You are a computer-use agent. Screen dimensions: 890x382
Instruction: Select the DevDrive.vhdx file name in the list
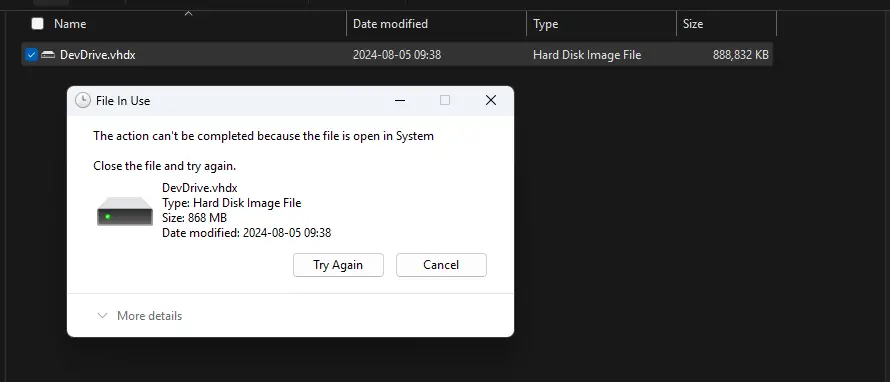point(98,55)
